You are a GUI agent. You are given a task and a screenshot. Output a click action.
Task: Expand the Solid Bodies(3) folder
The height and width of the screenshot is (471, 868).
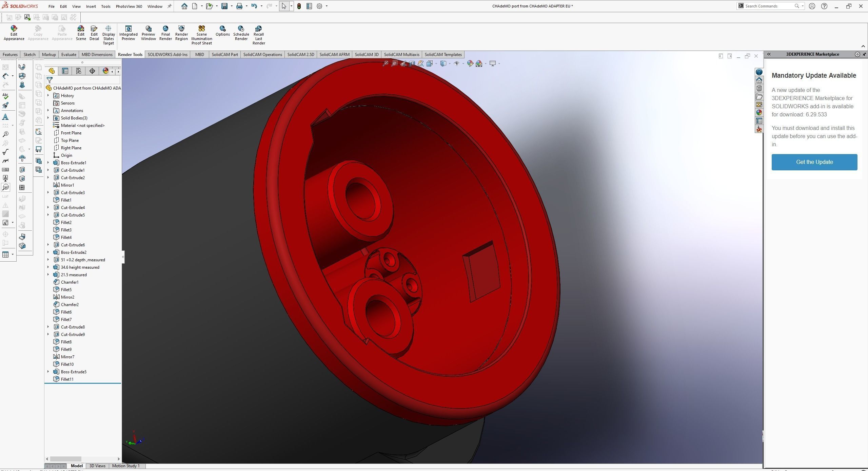48,118
